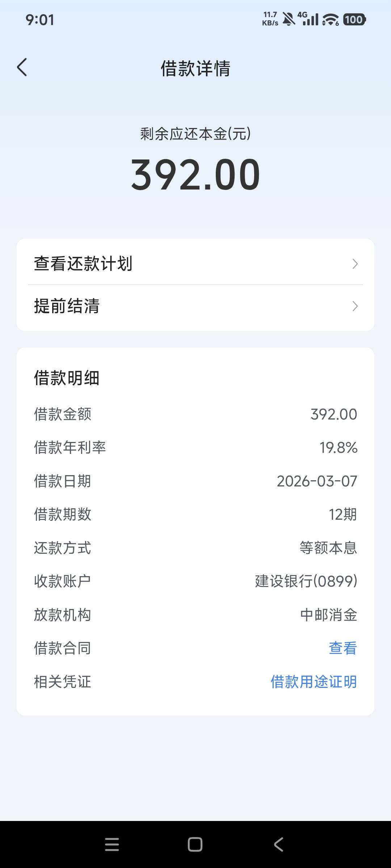This screenshot has height=868, width=391.
Task: Tap the 借款明细 section heading
Action: pos(67,378)
